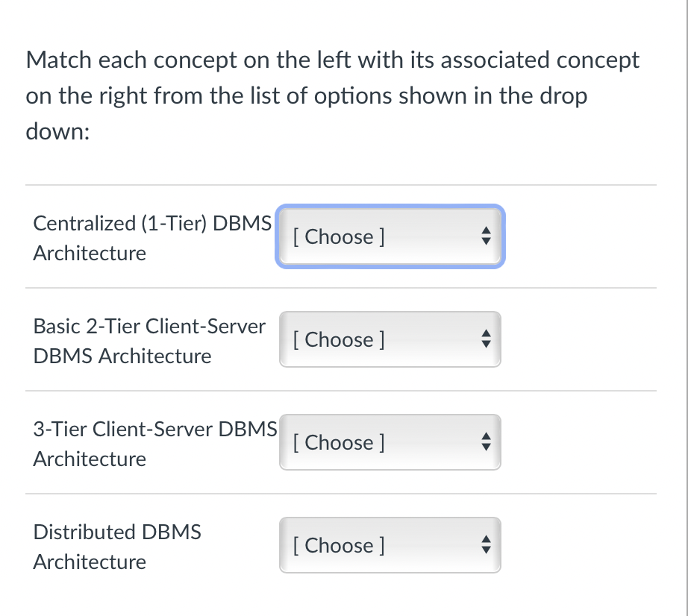Image resolution: width=688 pixels, height=616 pixels.
Task: Click the [ Choose ] text in the third dropdown
Action: (338, 443)
